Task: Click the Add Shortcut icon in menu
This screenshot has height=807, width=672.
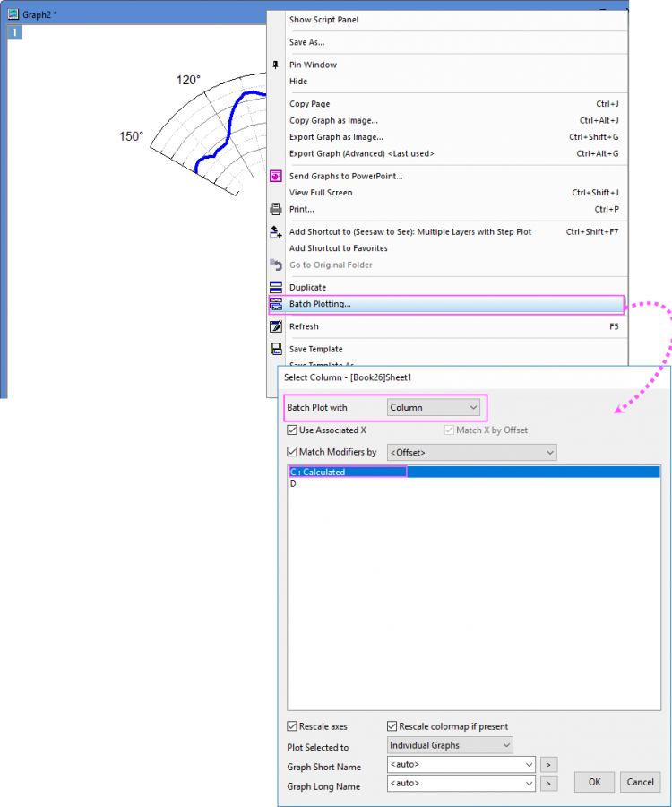Action: 276,231
